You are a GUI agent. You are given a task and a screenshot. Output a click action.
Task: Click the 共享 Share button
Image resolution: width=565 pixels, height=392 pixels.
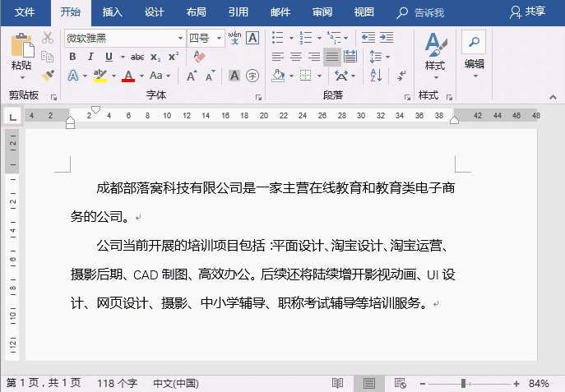(x=527, y=12)
